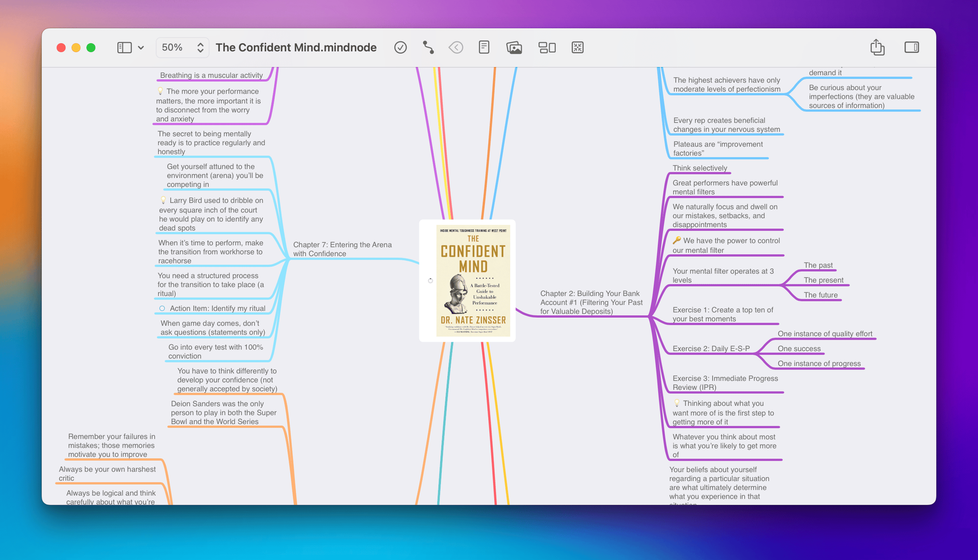The height and width of the screenshot is (560, 978).
Task: Select "Every rep creates beneficial changes" node
Action: coord(726,125)
